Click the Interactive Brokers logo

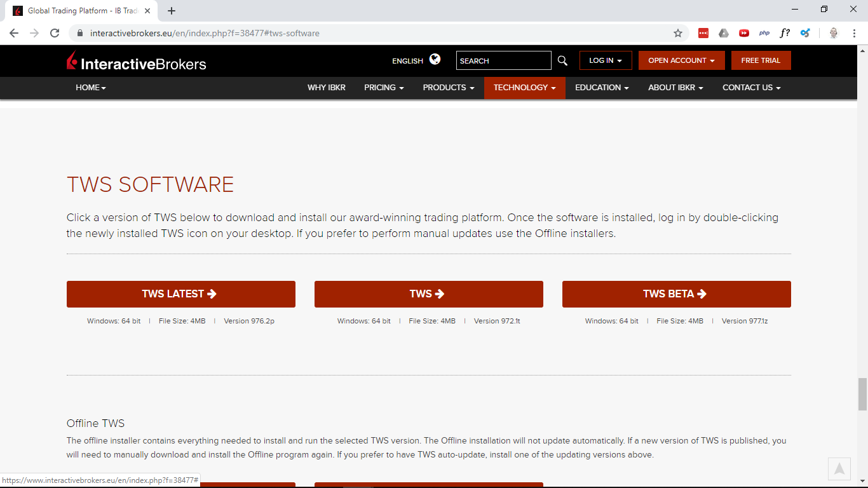137,61
